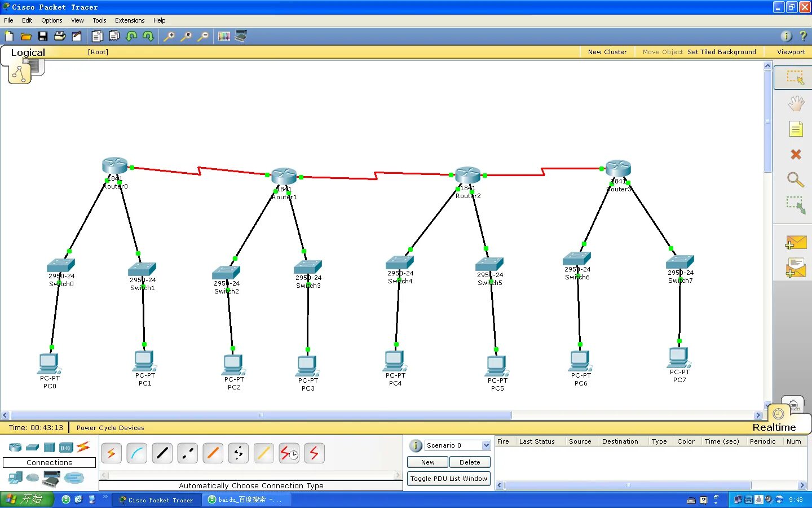Add a Complex PDU with open envelope icon
Screen dimensions: 812x508
click(x=796, y=268)
